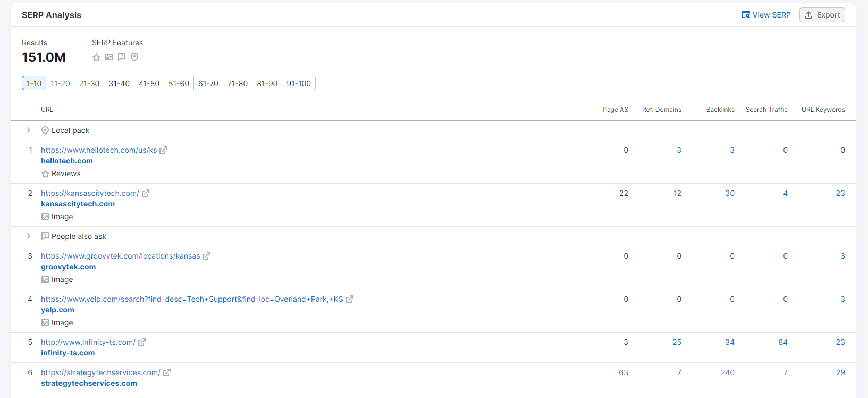Click the Local pack pin icon in SERP Features
Image resolution: width=868 pixels, height=398 pixels.
click(134, 57)
